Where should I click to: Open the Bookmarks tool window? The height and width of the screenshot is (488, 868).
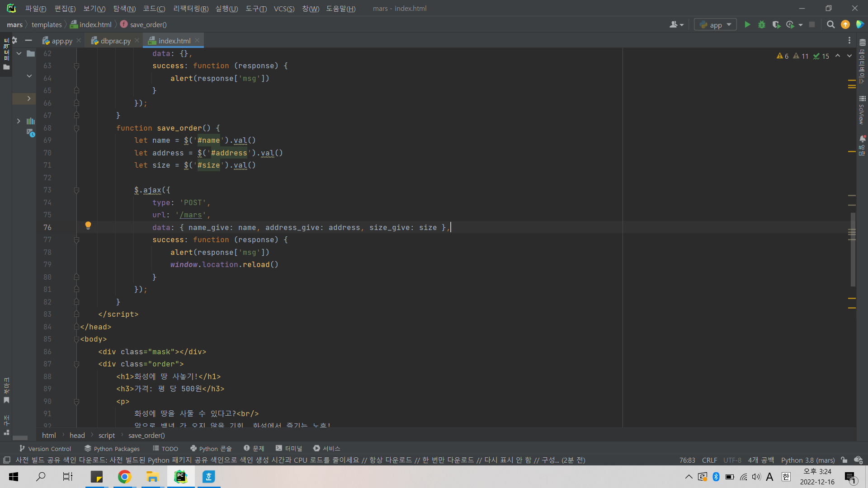(6, 390)
